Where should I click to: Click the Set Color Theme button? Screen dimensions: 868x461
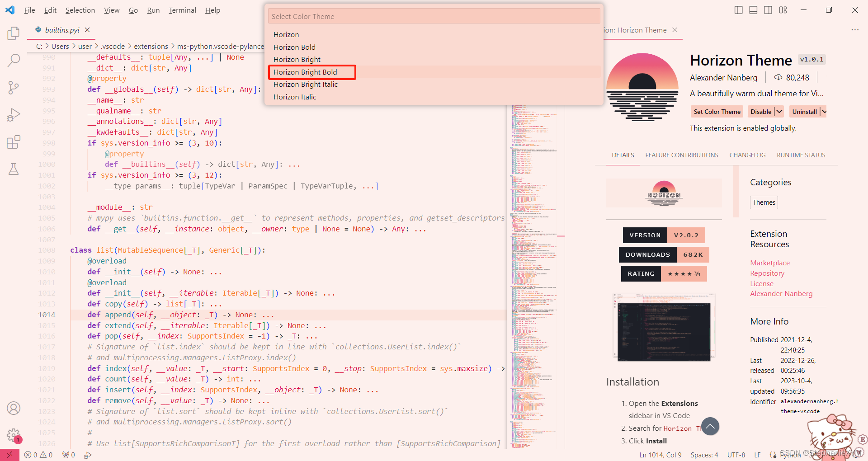click(717, 112)
